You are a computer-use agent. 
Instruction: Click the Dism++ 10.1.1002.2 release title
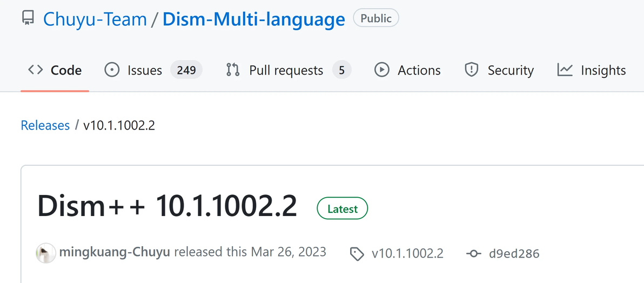(167, 207)
